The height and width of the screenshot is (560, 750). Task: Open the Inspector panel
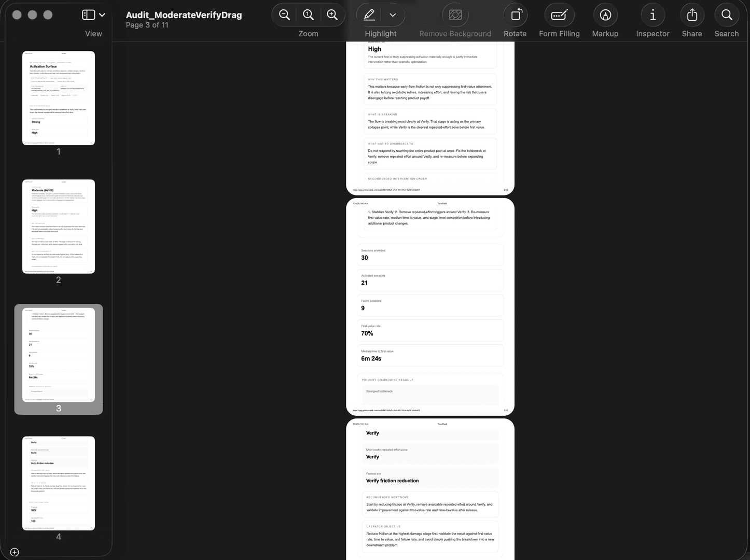tap(653, 15)
